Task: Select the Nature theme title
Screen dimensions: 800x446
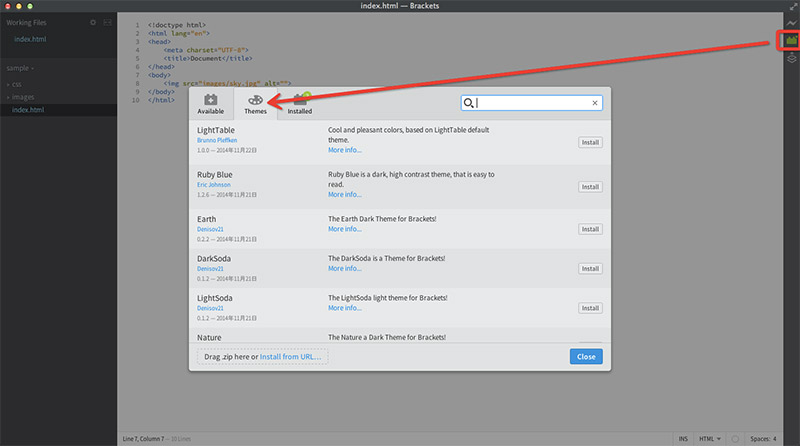Action: point(209,338)
